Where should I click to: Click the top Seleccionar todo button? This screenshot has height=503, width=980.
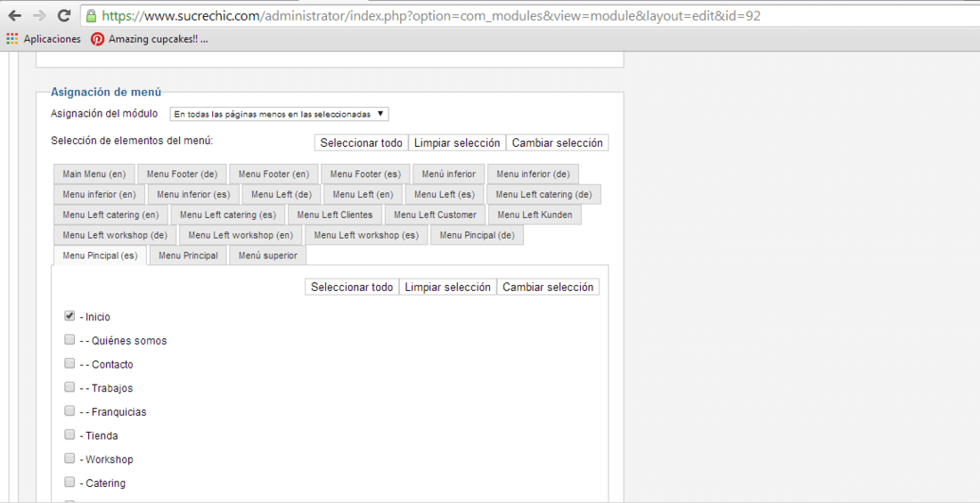pyautogui.click(x=361, y=142)
